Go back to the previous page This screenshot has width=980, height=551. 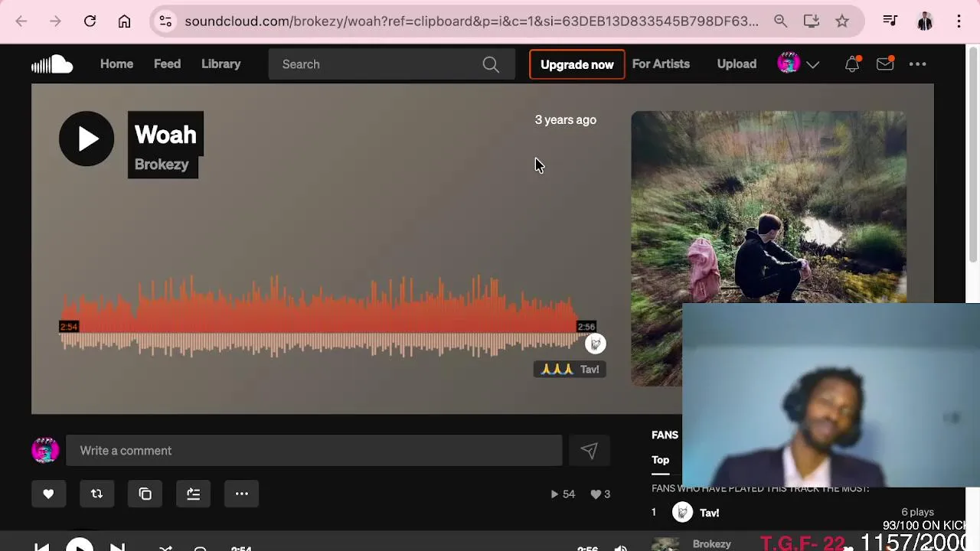pyautogui.click(x=21, y=21)
